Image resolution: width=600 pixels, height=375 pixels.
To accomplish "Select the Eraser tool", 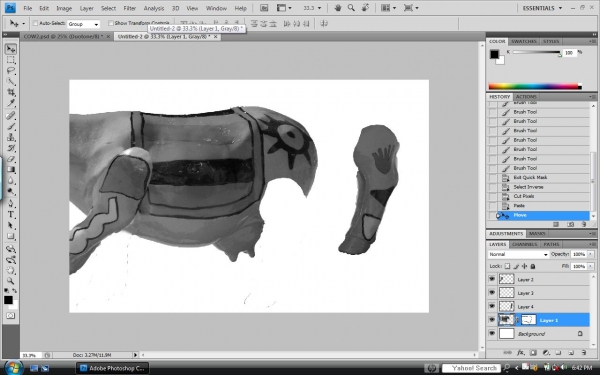I will coord(11,158).
